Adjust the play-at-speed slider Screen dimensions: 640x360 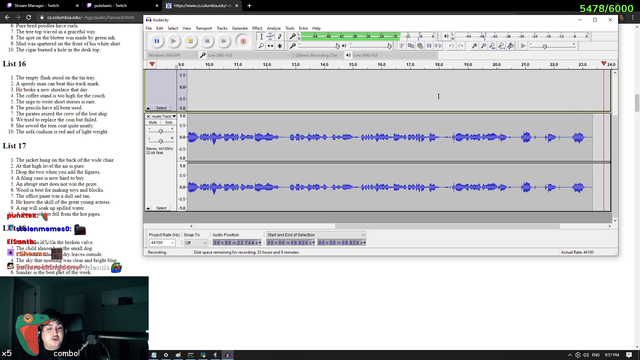(x=553, y=46)
